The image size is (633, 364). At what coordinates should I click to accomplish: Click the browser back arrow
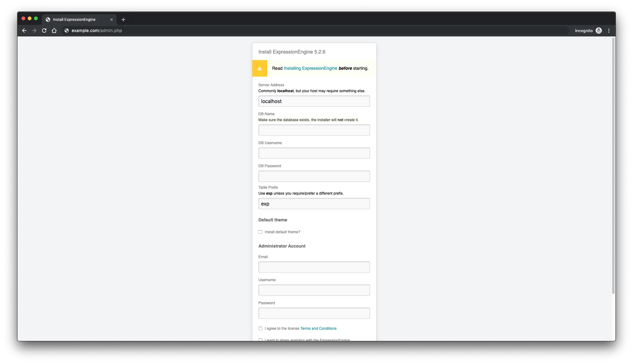(x=24, y=31)
